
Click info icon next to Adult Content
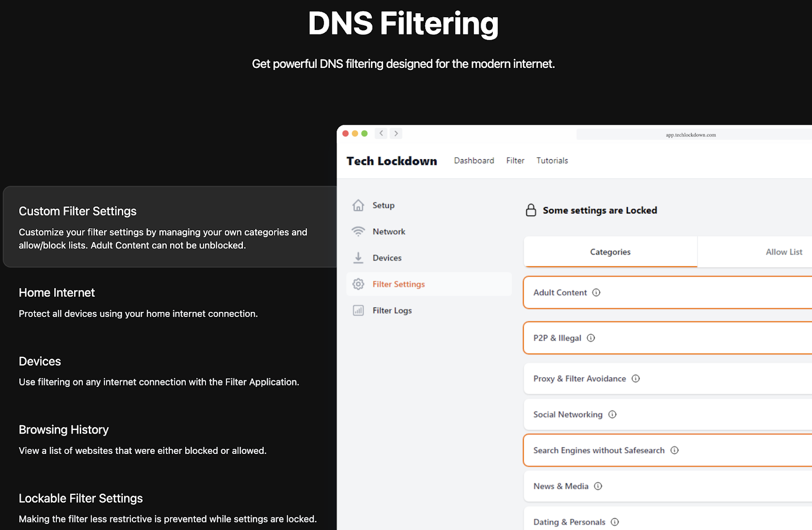pos(596,293)
